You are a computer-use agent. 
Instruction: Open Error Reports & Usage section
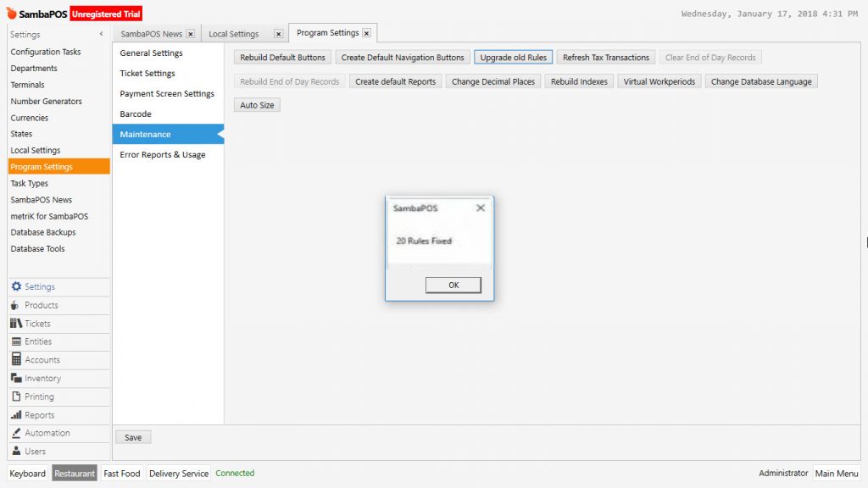169,154
